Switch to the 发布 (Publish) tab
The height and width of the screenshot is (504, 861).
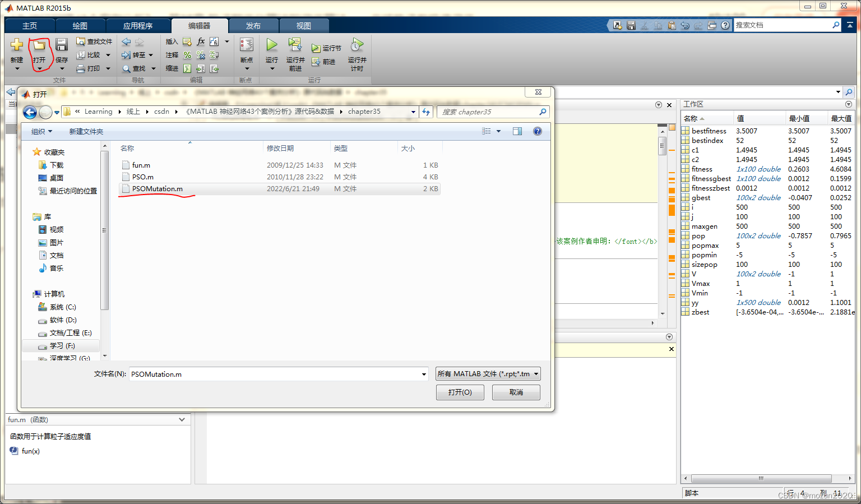(x=253, y=26)
